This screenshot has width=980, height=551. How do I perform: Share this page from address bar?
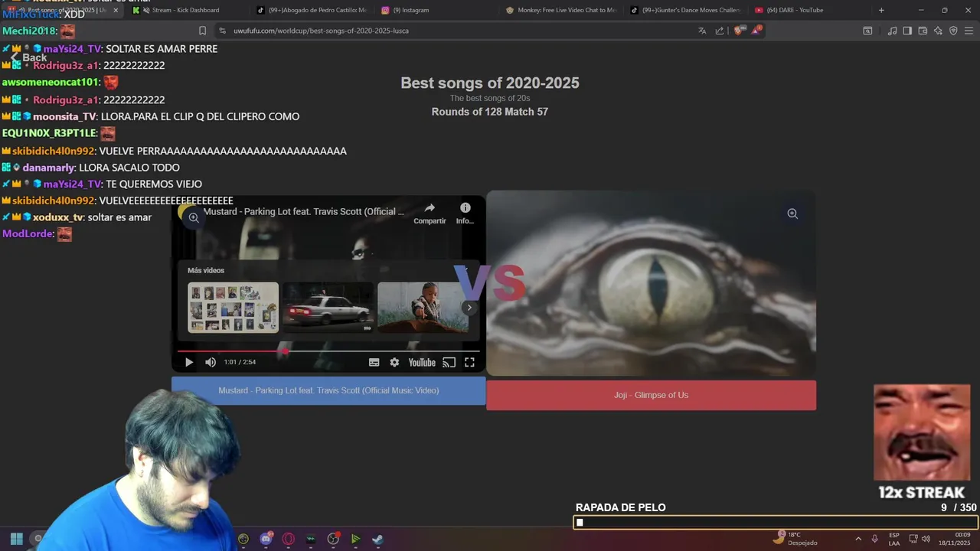pos(720,31)
